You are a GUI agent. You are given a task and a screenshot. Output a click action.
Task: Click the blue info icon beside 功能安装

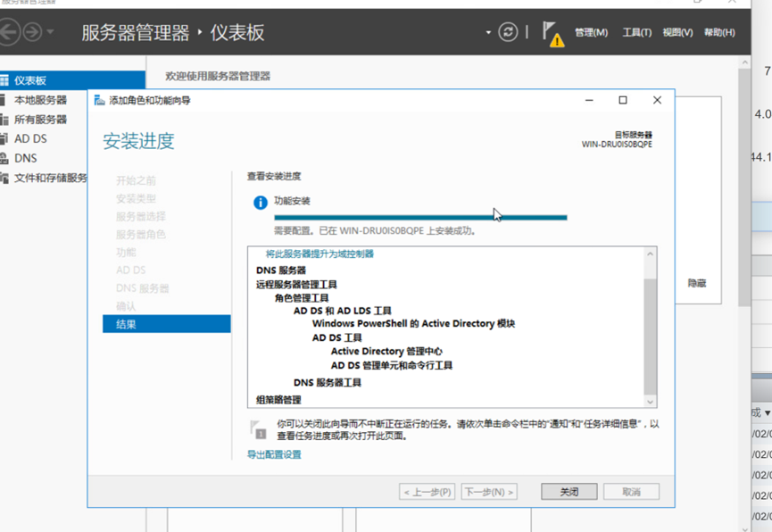pos(260,203)
